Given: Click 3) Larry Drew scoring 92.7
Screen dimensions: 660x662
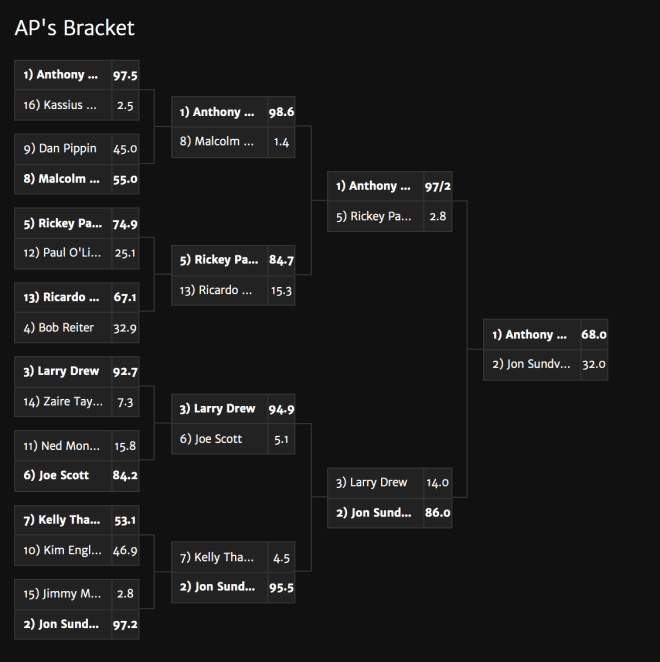Looking at the screenshot, I should (x=77, y=372).
